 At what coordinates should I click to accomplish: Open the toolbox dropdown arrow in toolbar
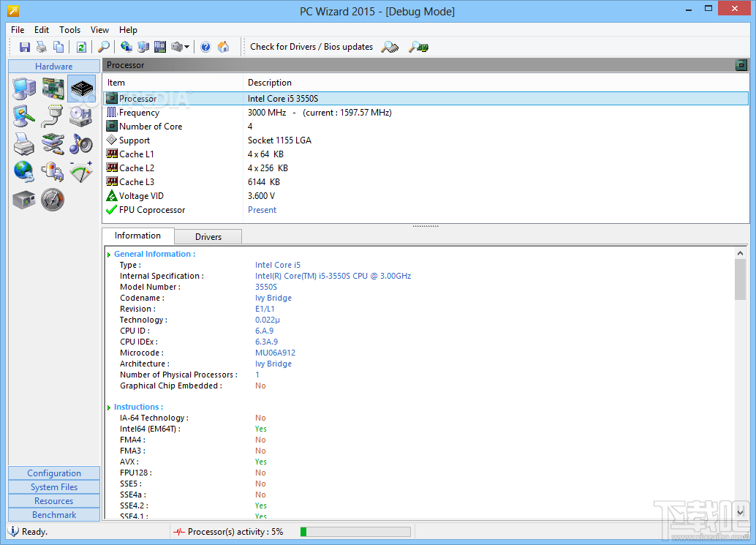187,48
